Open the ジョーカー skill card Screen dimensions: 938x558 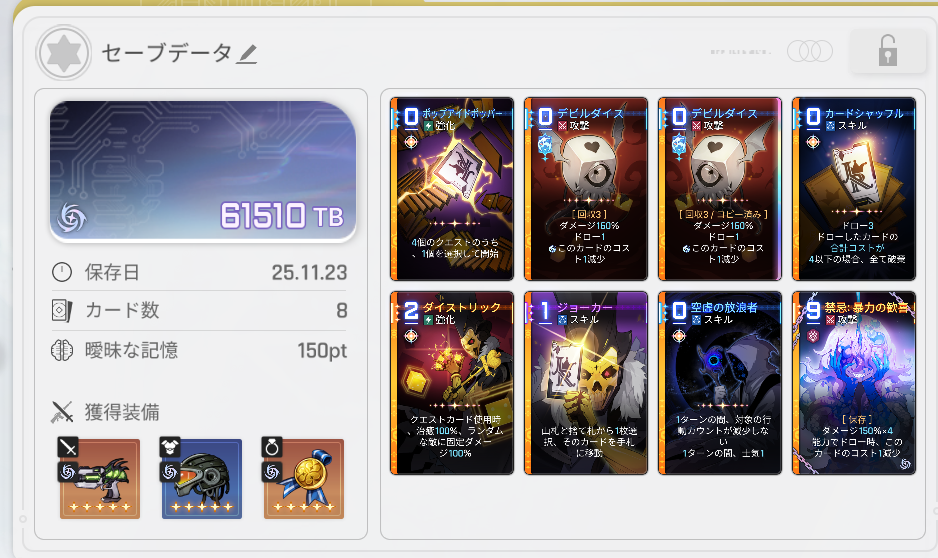586,383
